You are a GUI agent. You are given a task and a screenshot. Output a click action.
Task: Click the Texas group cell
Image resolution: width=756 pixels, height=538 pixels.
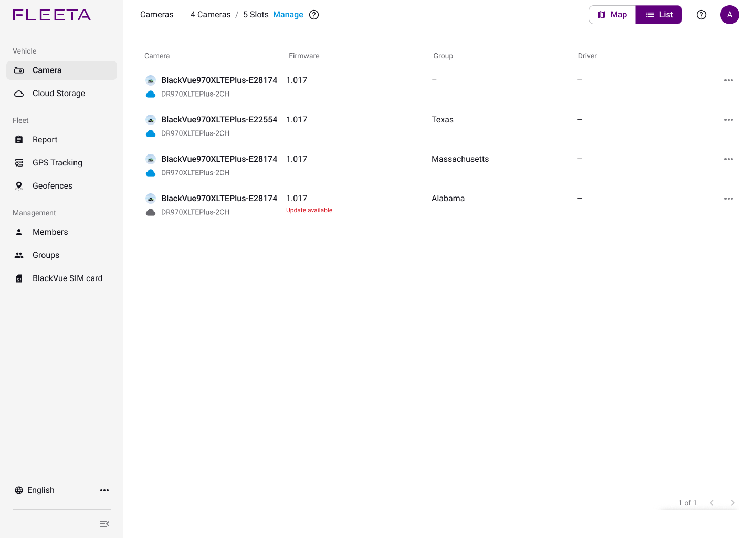click(443, 120)
